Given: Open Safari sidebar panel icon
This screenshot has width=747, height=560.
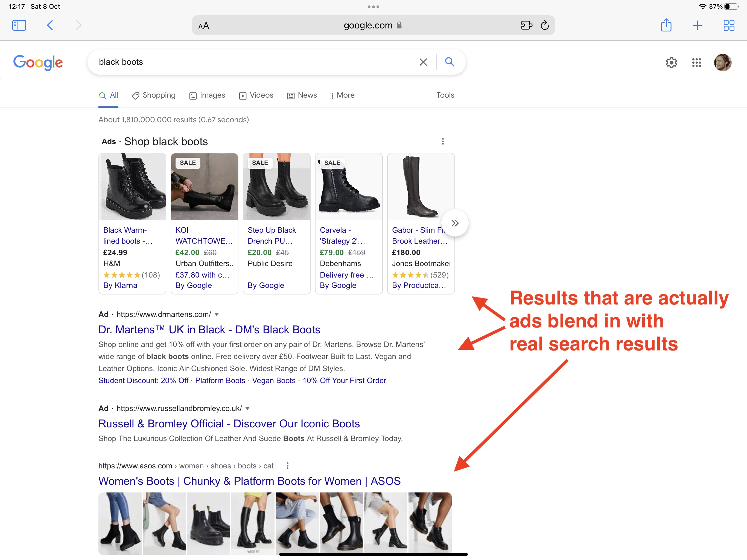Looking at the screenshot, I should point(19,25).
